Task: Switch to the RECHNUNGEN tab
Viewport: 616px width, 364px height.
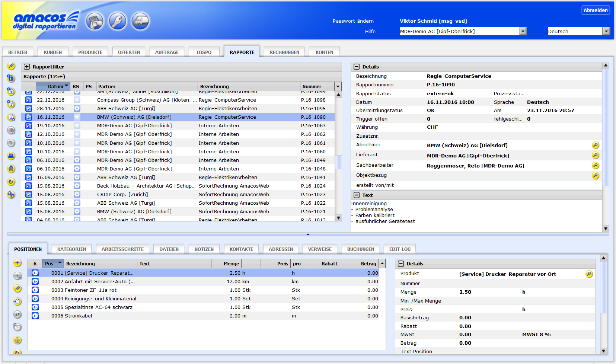Action: tap(284, 52)
